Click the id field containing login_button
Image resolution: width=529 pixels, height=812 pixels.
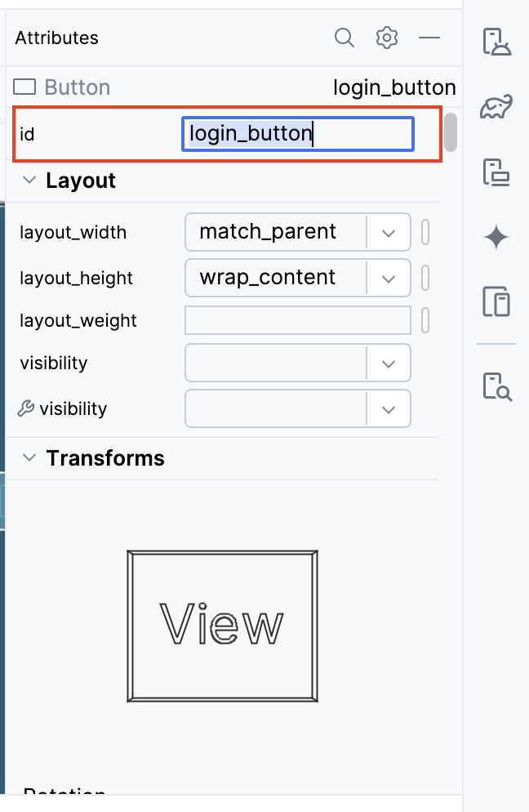[298, 134]
